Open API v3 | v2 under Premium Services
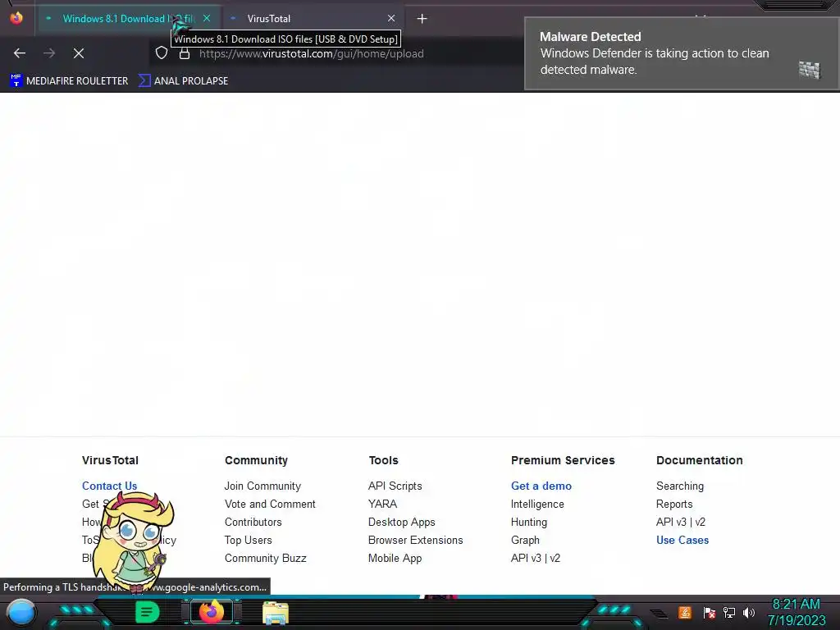 coord(535,558)
